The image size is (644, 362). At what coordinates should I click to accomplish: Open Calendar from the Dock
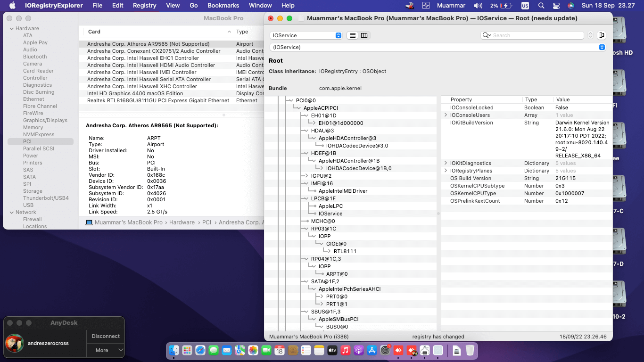tap(280, 350)
